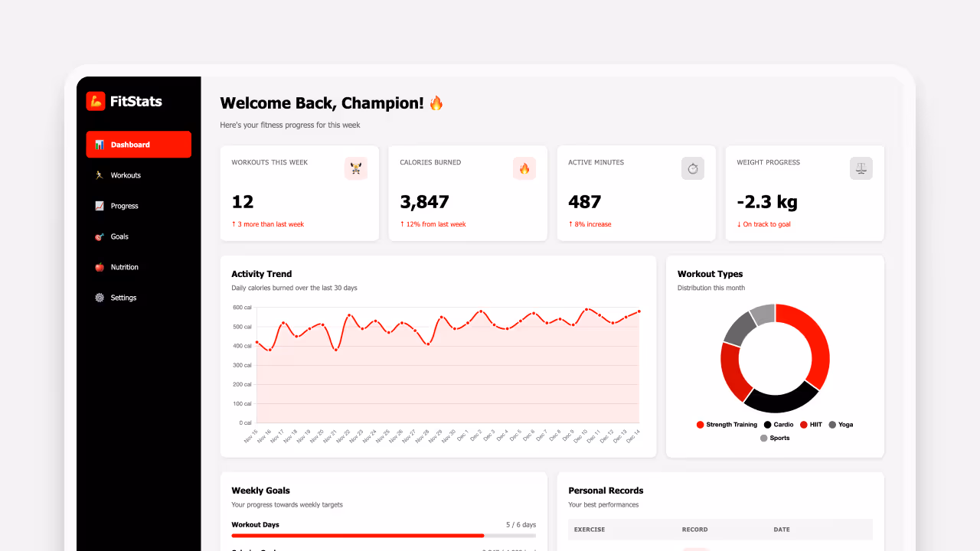
Task: Click the FitStats flame logo icon
Action: [96, 101]
